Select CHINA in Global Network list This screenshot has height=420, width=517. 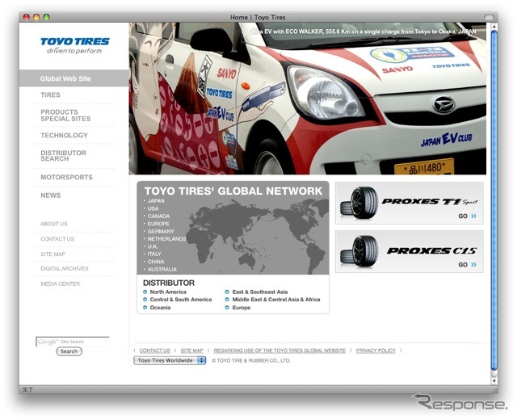coord(156,262)
